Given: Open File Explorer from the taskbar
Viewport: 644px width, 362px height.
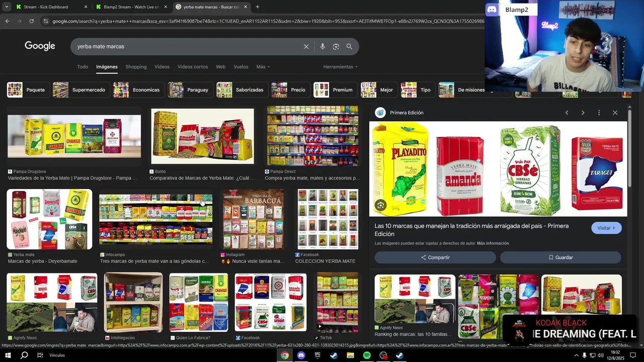Looking at the screenshot, I should pos(350,355).
